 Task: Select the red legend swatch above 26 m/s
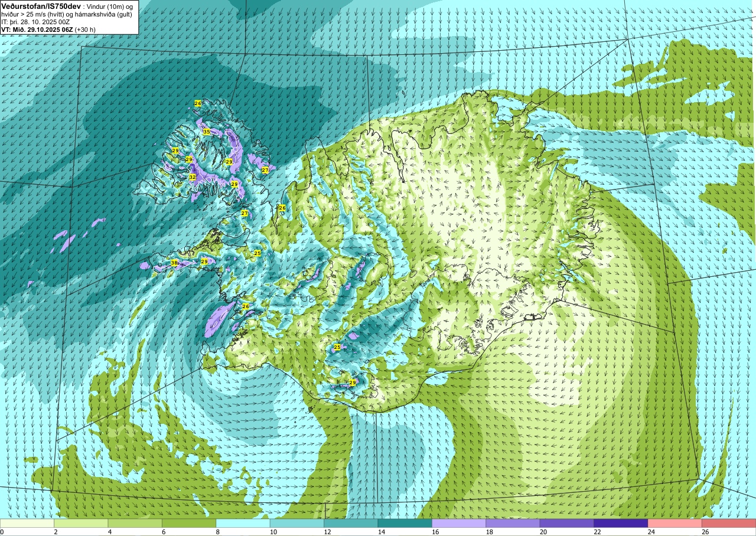pyautogui.click(x=729, y=524)
